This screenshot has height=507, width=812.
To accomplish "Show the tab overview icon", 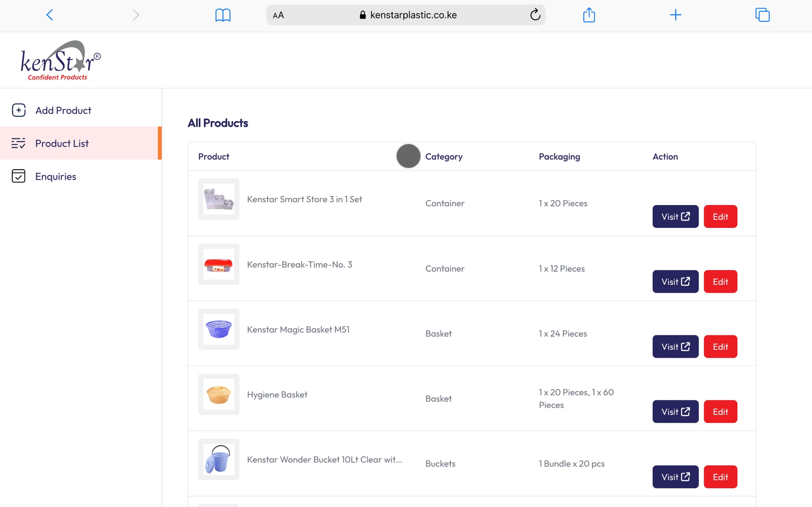I will click(x=762, y=15).
